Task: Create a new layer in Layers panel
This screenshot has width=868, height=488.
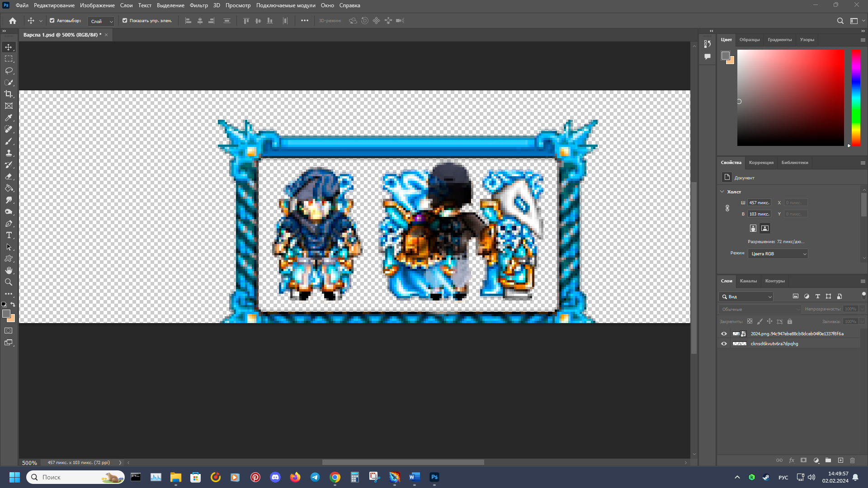Action: (840, 460)
